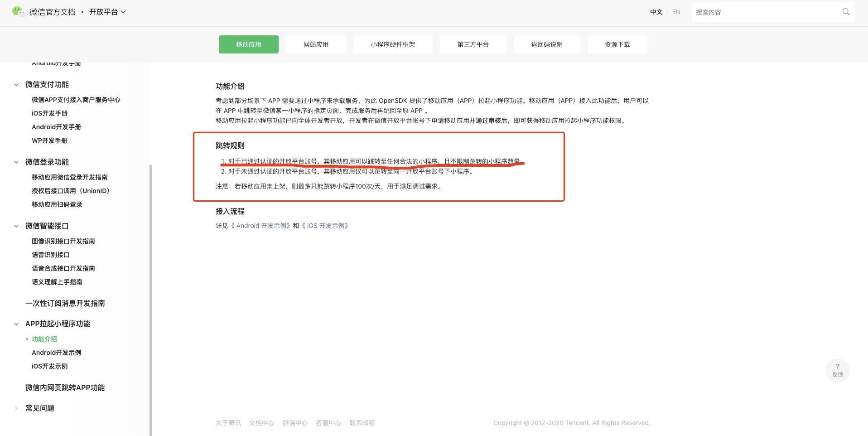Open 移动应用扫码登录 in sidebar

[57, 204]
